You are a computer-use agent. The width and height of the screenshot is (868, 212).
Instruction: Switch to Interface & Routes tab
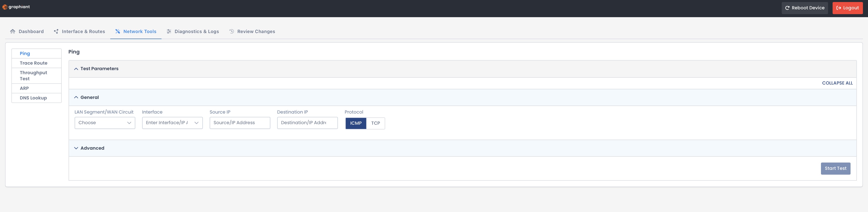click(79, 31)
